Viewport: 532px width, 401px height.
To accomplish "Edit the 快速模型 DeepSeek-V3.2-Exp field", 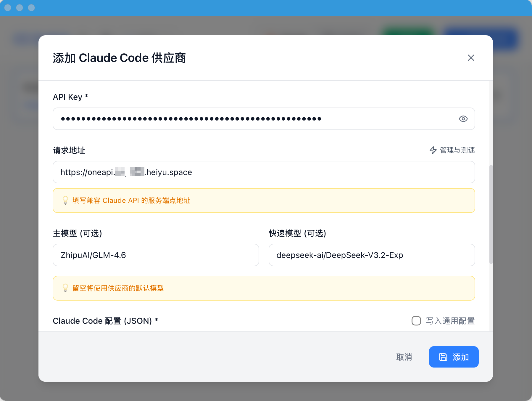I will [372, 255].
